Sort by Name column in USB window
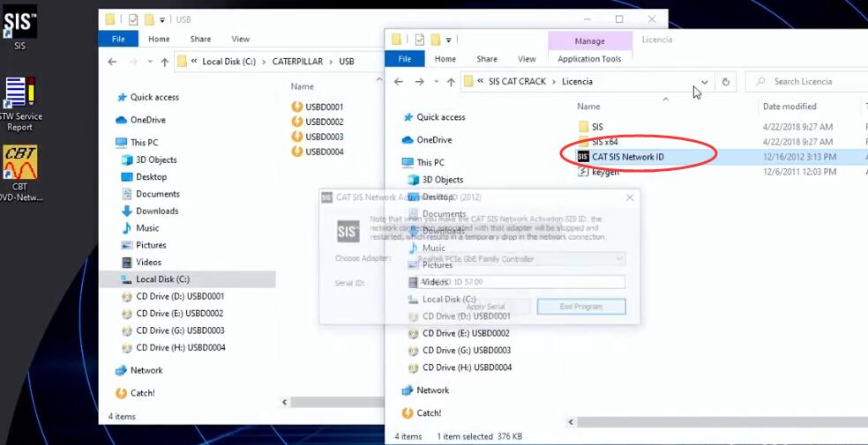 (303, 86)
